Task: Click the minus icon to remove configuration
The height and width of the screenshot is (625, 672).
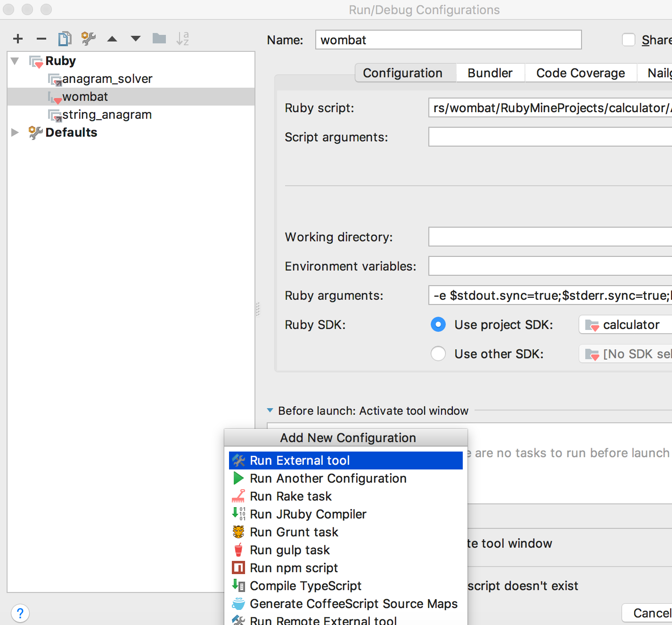Action: point(41,39)
